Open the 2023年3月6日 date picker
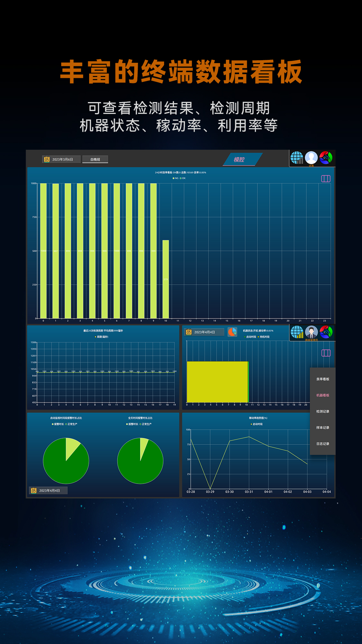 click(61, 159)
